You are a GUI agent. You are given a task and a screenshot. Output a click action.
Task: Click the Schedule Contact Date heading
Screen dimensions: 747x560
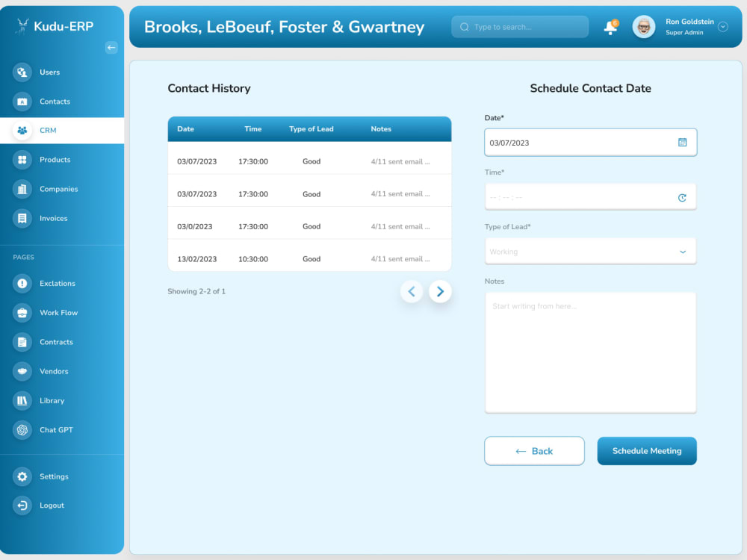[x=590, y=89]
